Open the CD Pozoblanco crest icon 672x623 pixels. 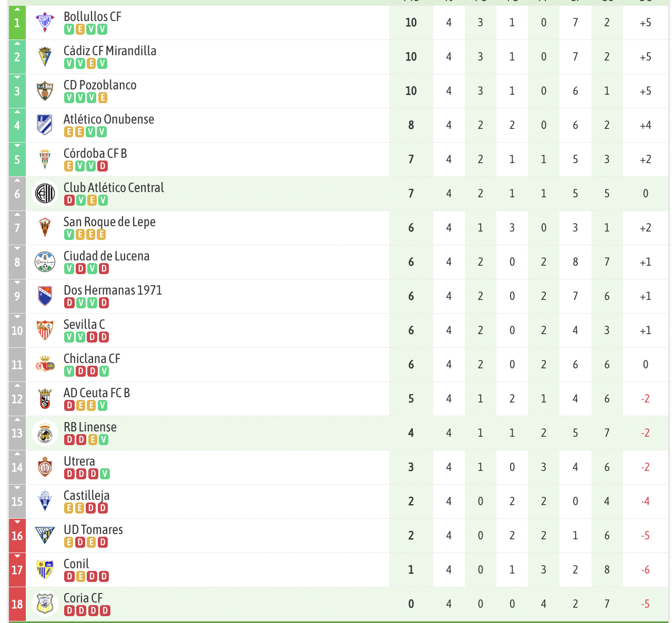coord(45,91)
